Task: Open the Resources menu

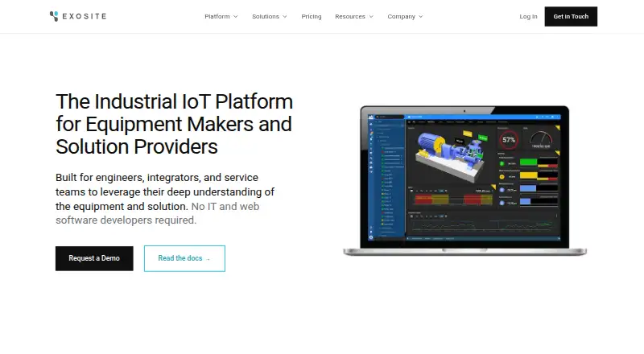Action: coord(350,16)
